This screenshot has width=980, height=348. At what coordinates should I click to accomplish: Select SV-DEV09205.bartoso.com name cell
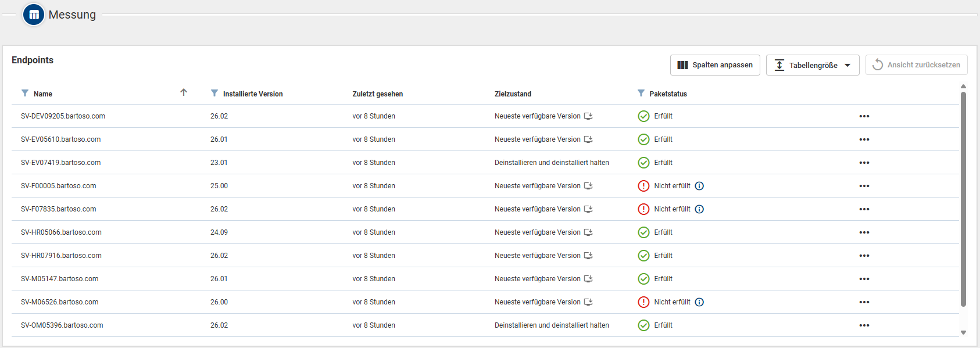[63, 116]
